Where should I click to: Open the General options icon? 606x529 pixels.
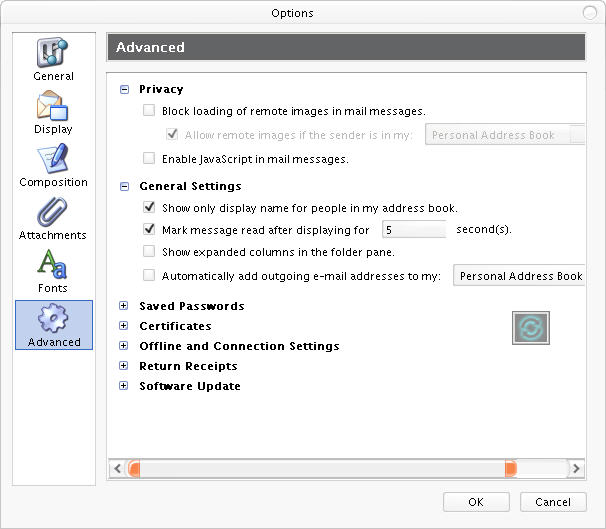pyautogui.click(x=53, y=54)
